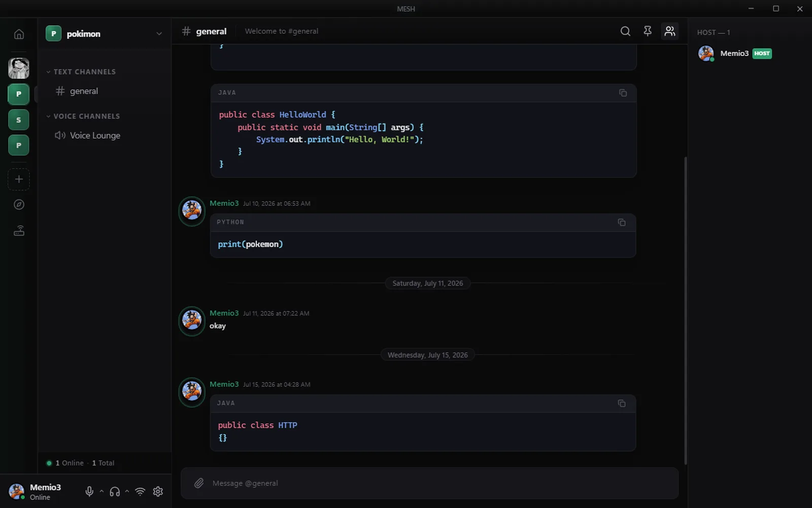Click the Saturday, July 11, 2026 date divider

click(x=428, y=283)
